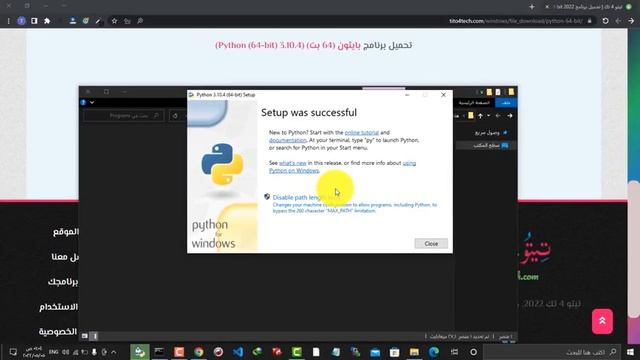Image resolution: width=640 pixels, height=360 pixels.
Task: Click the Close button in Python Setup
Action: click(x=431, y=243)
